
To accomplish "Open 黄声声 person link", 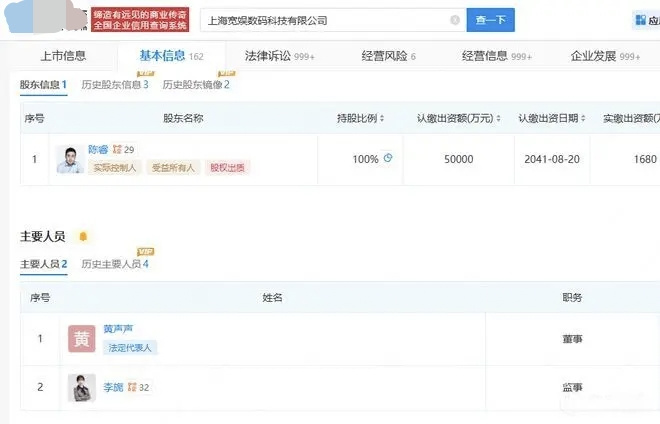I will click(x=118, y=329).
